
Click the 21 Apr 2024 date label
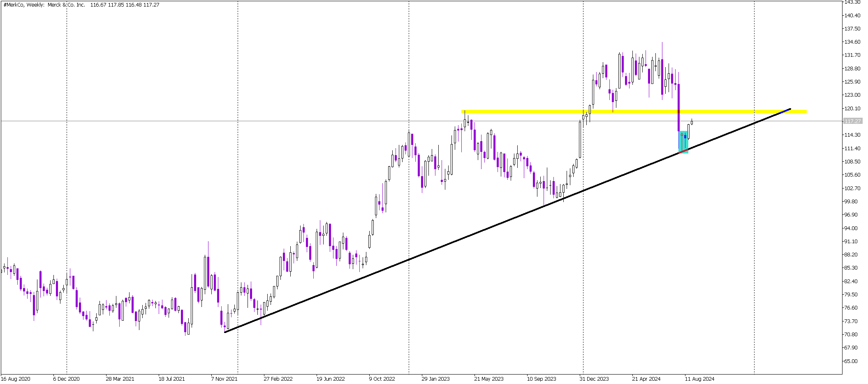click(x=646, y=379)
